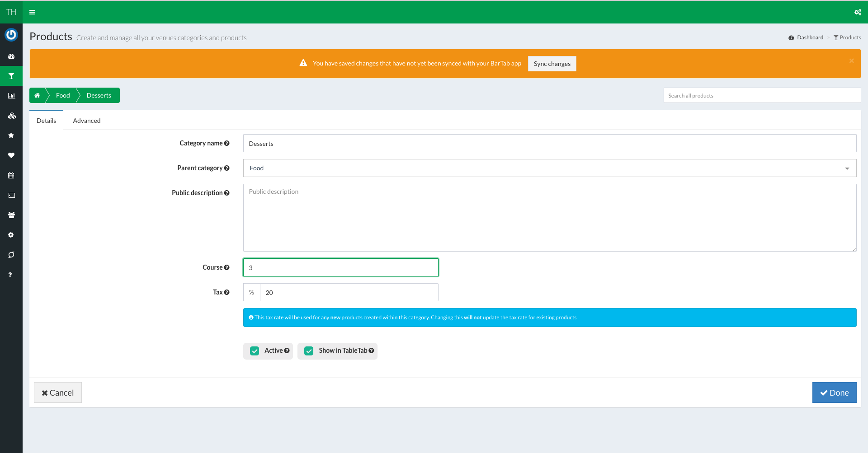Expand the Parent category dropdown
The image size is (868, 453).
549,168
